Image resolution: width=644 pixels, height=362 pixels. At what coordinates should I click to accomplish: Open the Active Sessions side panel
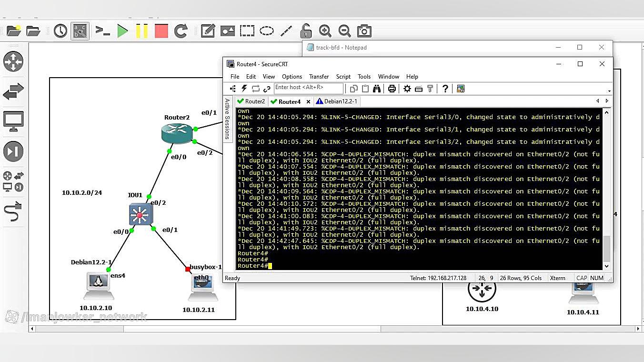[x=227, y=119]
